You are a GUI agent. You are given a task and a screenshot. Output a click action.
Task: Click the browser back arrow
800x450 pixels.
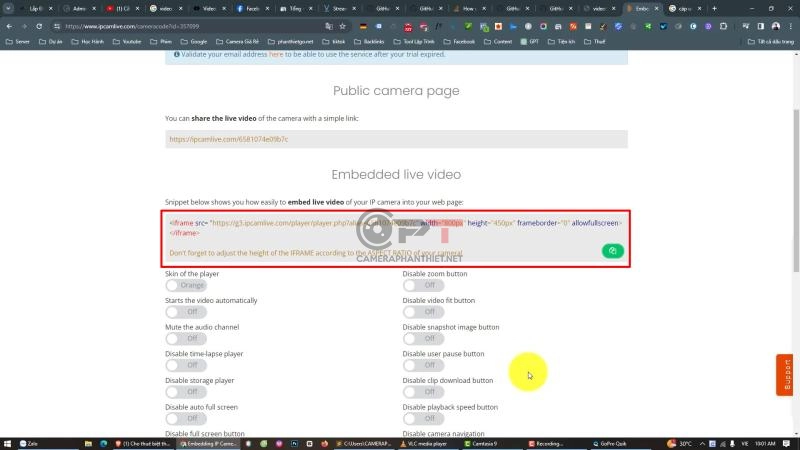point(10,25)
